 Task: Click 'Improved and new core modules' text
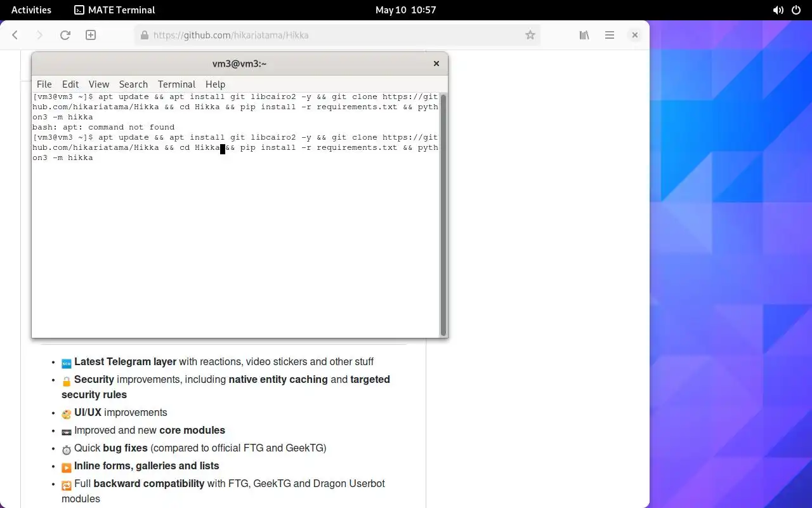coord(150,430)
